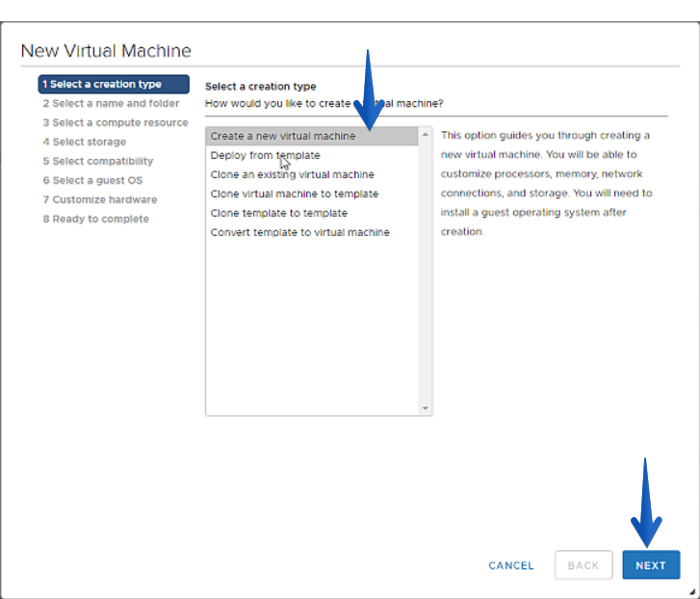Viewport: 700px width, 599px height.
Task: Select Convert template to virtual machine
Action: [312, 232]
